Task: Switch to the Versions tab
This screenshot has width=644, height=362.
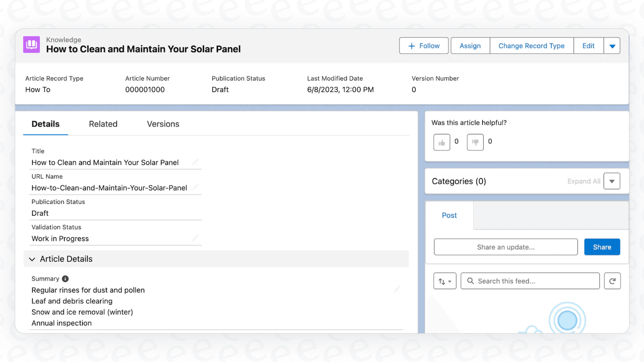Action: [163, 124]
